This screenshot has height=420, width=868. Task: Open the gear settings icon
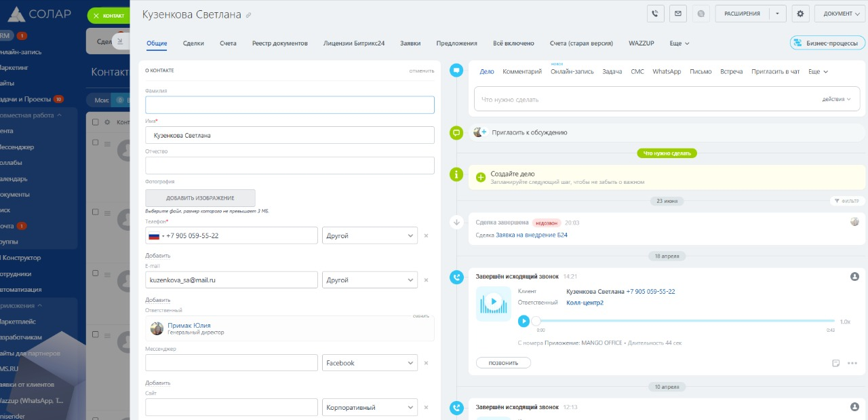[x=800, y=13]
